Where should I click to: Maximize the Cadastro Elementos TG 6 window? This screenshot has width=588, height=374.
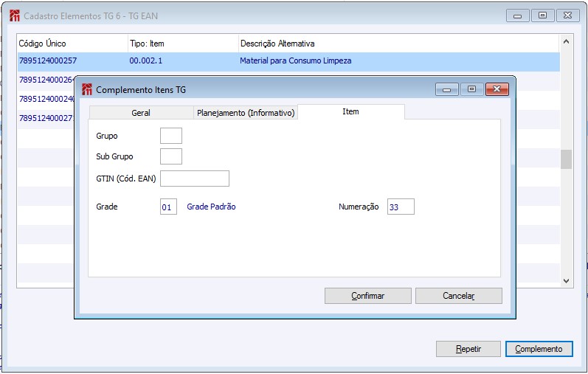(x=542, y=15)
